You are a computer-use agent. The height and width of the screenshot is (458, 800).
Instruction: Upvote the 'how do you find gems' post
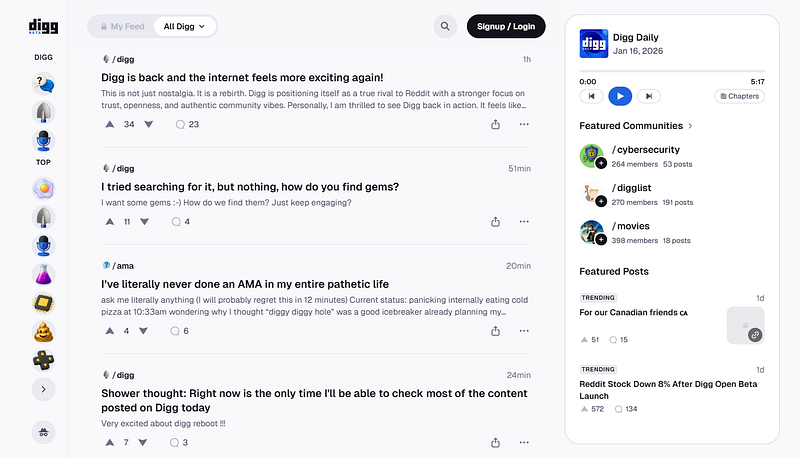pyautogui.click(x=110, y=222)
